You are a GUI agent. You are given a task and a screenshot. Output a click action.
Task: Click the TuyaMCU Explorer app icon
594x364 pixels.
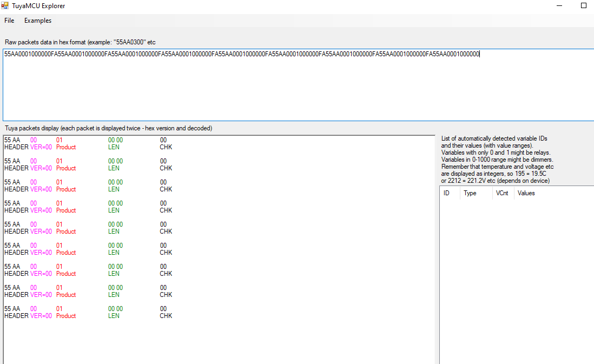pos(5,6)
